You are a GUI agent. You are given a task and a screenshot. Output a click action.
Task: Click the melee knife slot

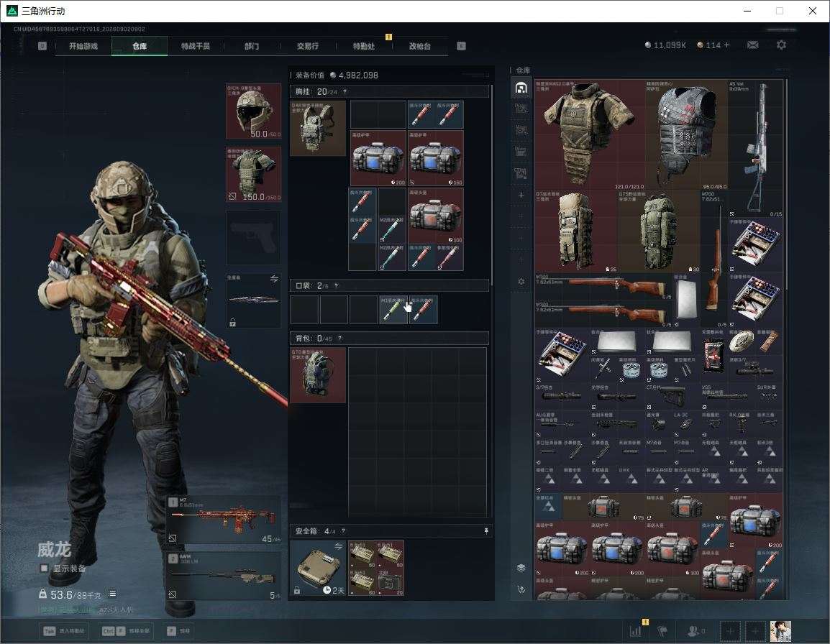[x=254, y=300]
